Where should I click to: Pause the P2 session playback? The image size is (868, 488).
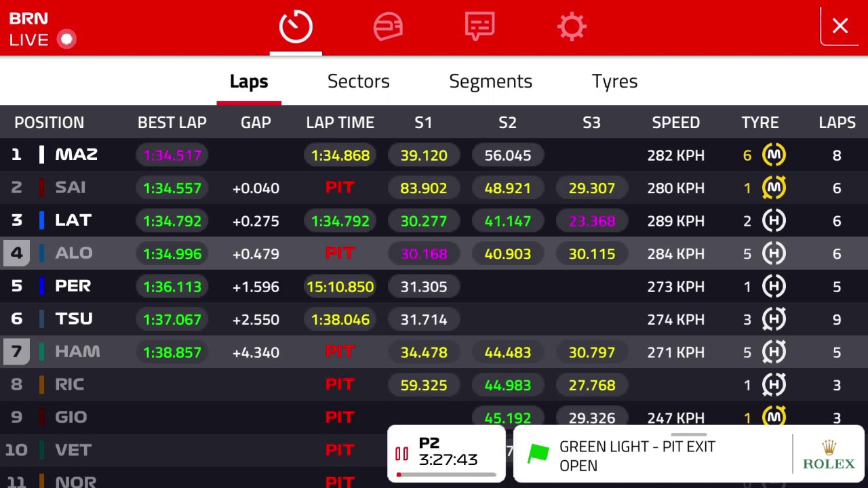pos(401,454)
